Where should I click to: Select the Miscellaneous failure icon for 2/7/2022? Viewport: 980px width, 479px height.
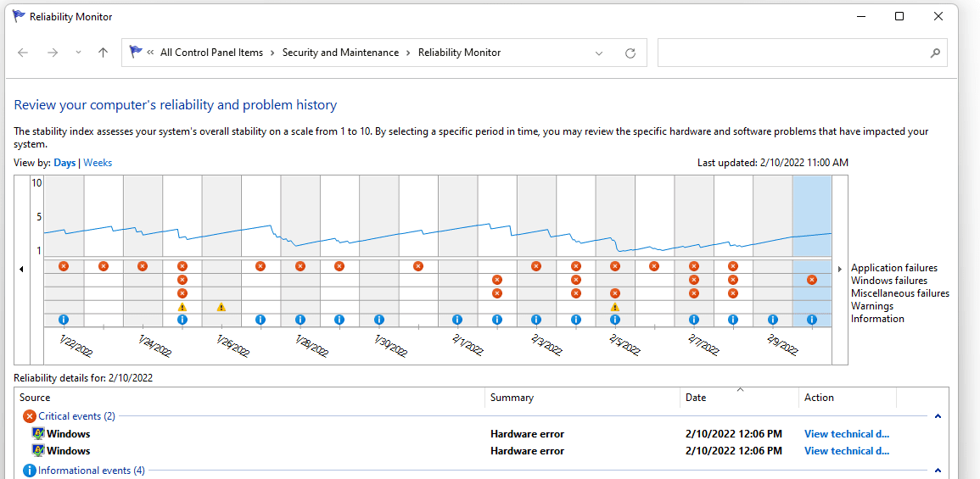[694, 292]
